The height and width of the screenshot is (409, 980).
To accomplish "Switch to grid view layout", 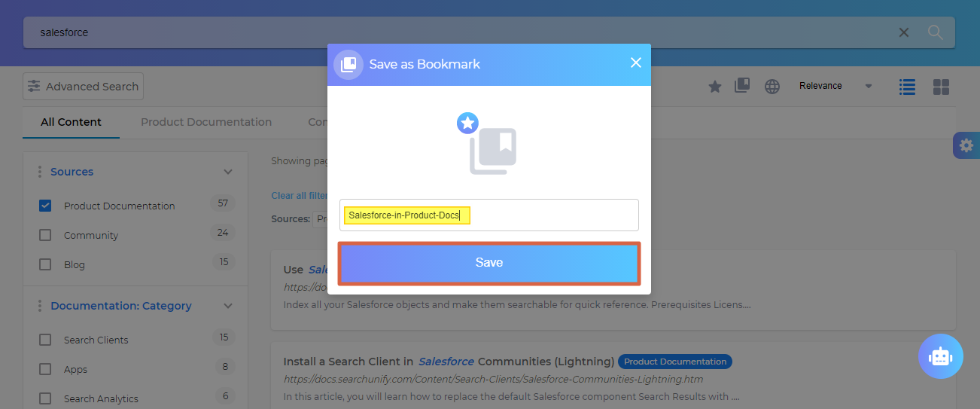I will coord(941,87).
